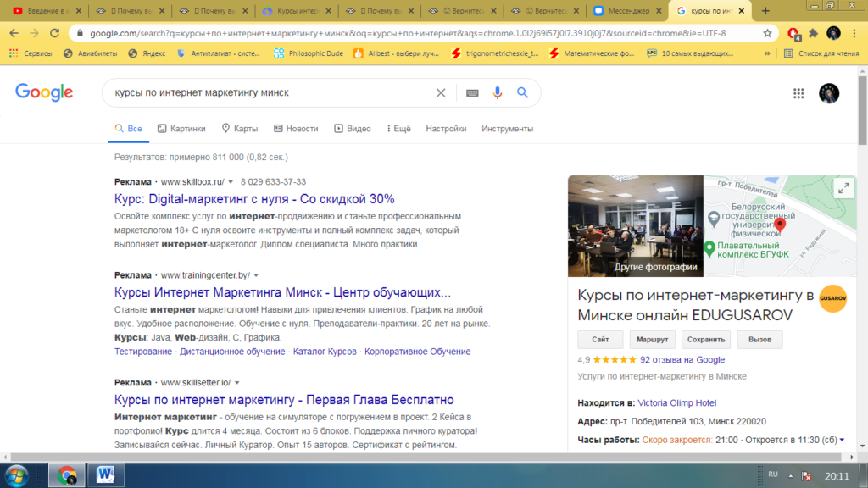Go back with the browser back arrow
This screenshot has height=488, width=868.
(14, 33)
